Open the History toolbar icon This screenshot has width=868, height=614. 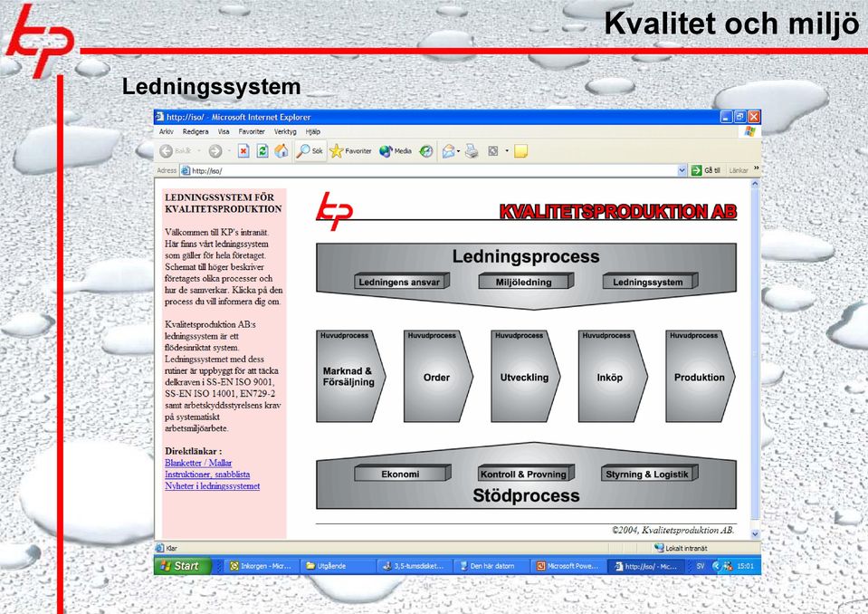425,151
